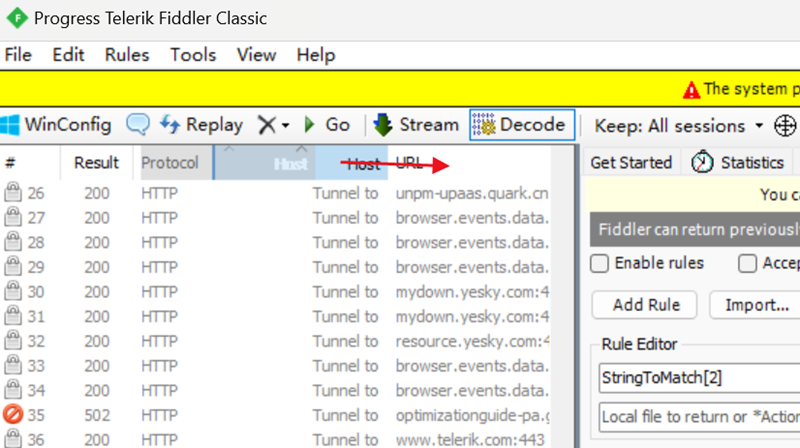The image size is (800, 448).
Task: Select the resource.yesky.com URL row
Action: tap(472, 341)
